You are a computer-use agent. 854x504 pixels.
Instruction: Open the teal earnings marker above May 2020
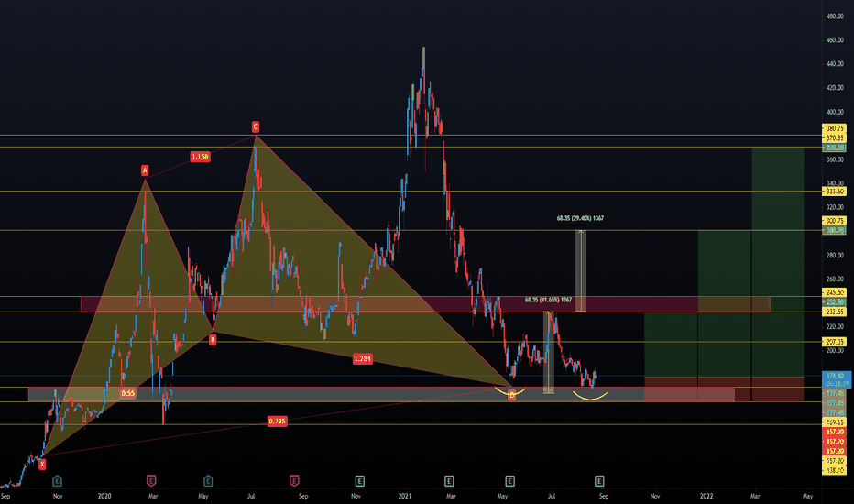208,480
